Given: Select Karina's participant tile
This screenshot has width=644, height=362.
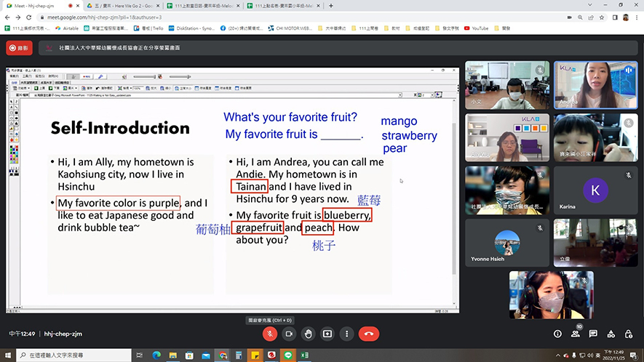Looking at the screenshot, I should (x=595, y=191).
